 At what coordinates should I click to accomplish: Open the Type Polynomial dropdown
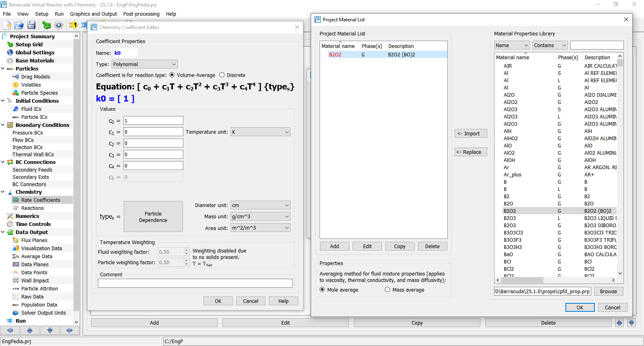point(144,64)
